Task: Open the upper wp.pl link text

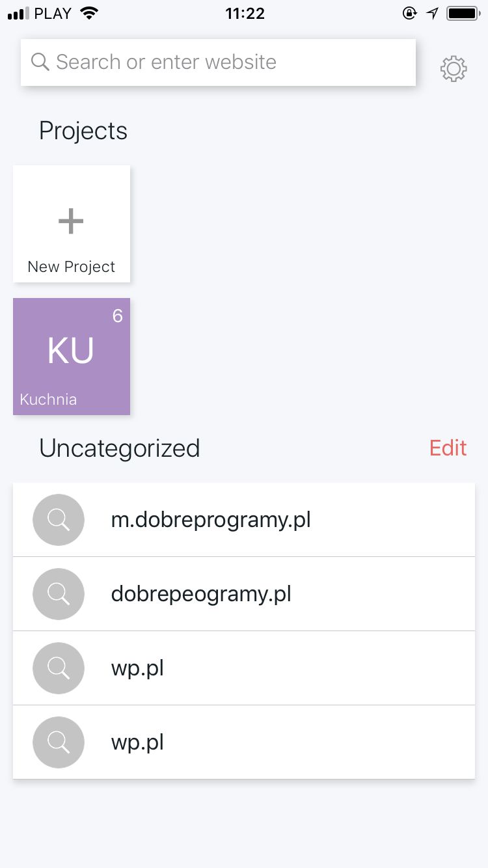Action: pyautogui.click(x=137, y=668)
